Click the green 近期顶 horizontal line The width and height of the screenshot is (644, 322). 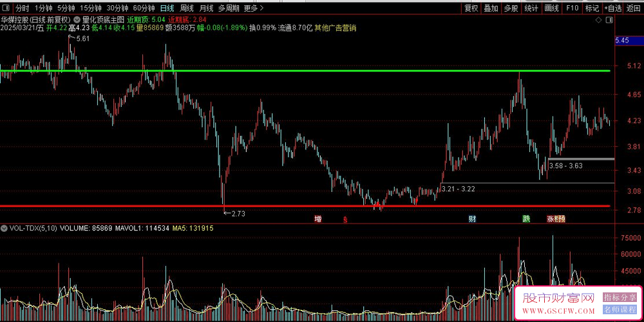coord(305,71)
